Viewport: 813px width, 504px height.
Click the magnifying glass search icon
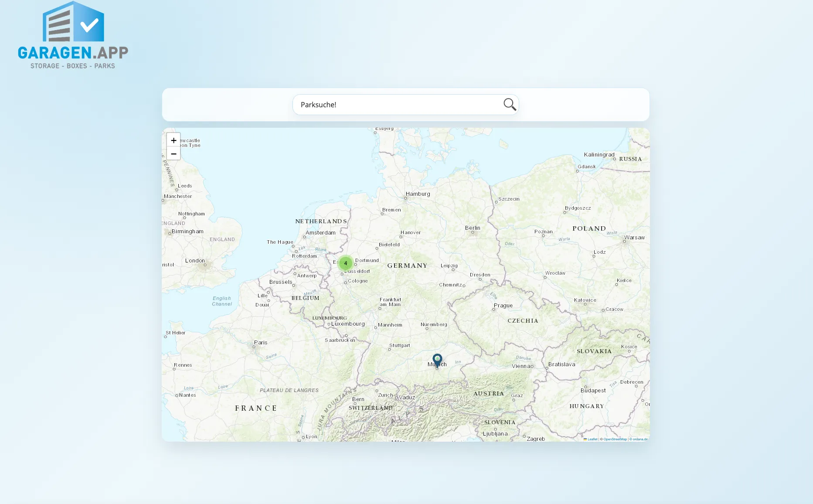coord(510,105)
